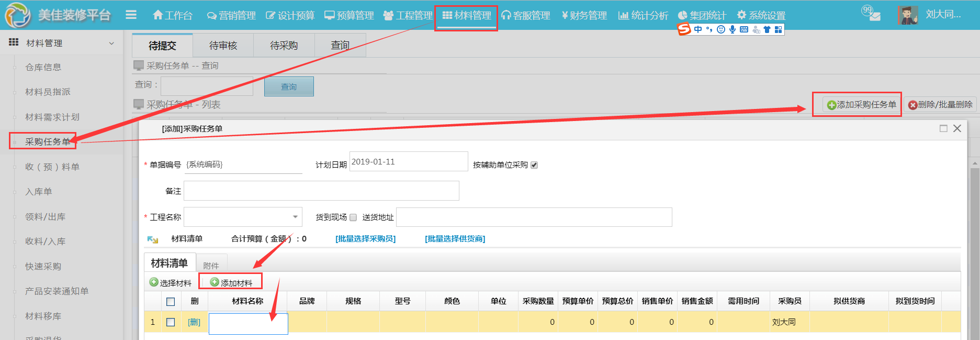This screenshot has width=980, height=340.
Task: Maximize the 采购任务单 dialog window
Action: (943, 128)
